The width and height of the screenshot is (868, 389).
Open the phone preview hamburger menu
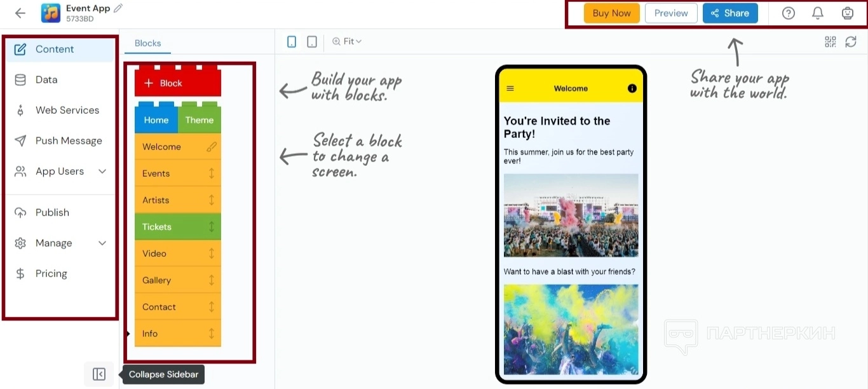coord(510,88)
